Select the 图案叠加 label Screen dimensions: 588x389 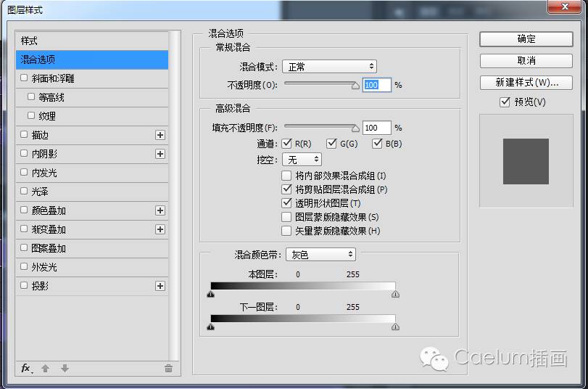[49, 248]
